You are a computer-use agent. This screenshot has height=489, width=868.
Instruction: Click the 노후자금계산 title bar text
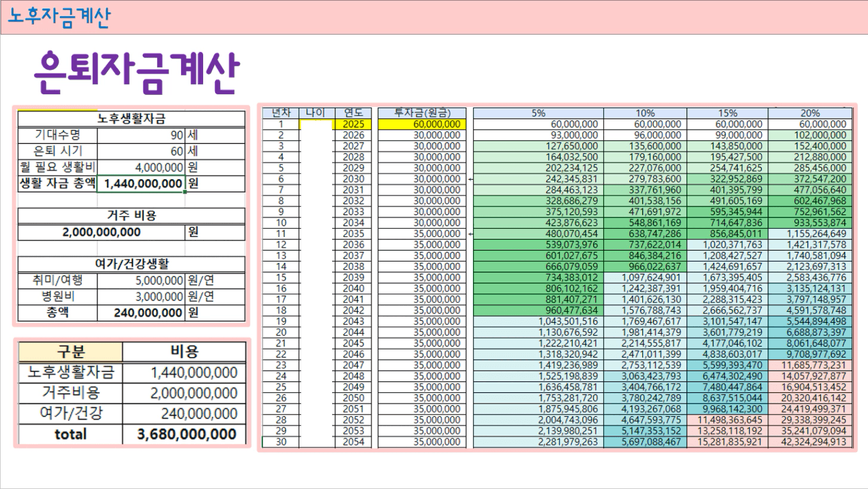59,18
